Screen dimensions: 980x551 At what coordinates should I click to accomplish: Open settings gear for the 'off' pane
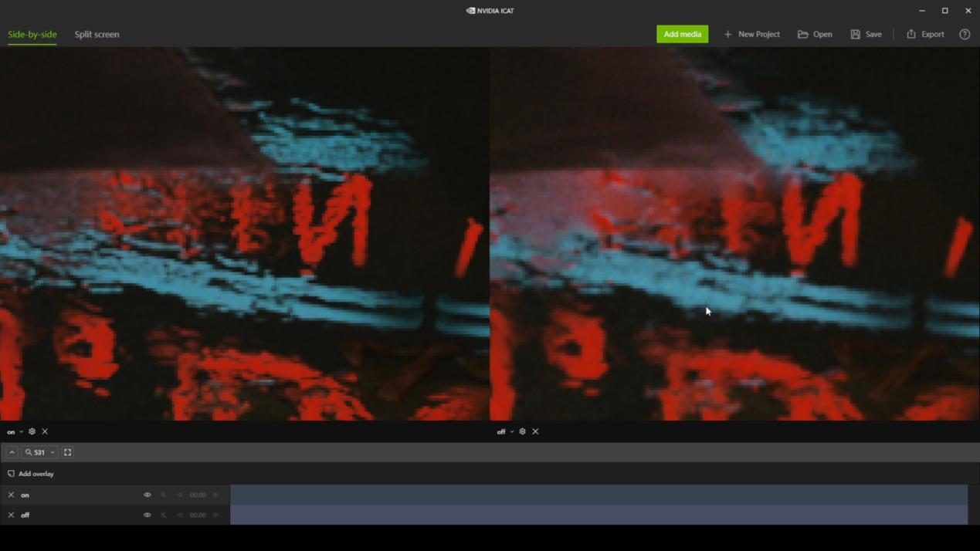522,431
